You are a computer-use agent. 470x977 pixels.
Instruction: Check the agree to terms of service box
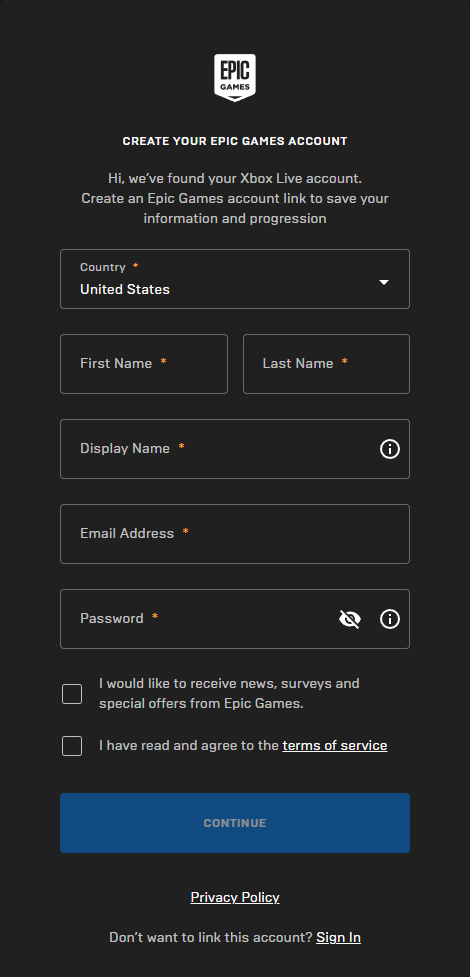click(x=72, y=746)
